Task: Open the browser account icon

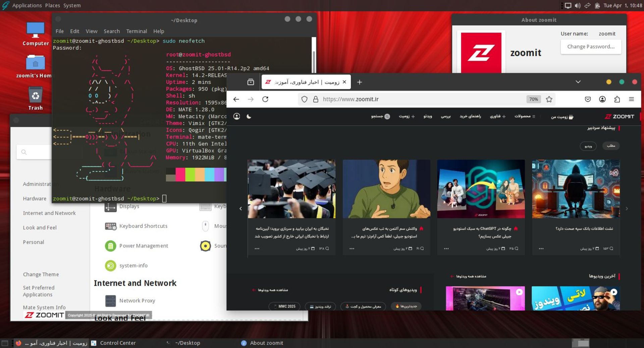Action: pos(602,99)
